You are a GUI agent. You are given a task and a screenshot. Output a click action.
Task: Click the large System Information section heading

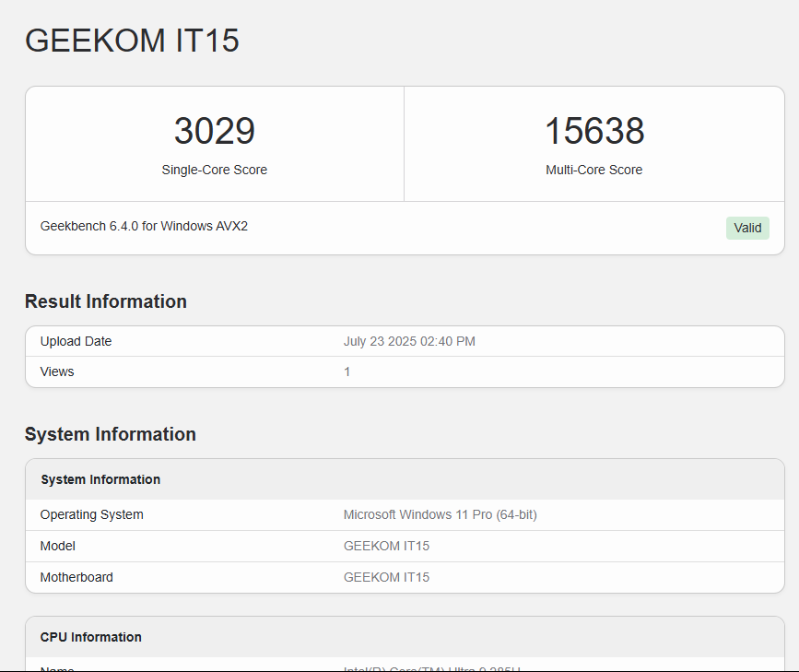click(111, 434)
